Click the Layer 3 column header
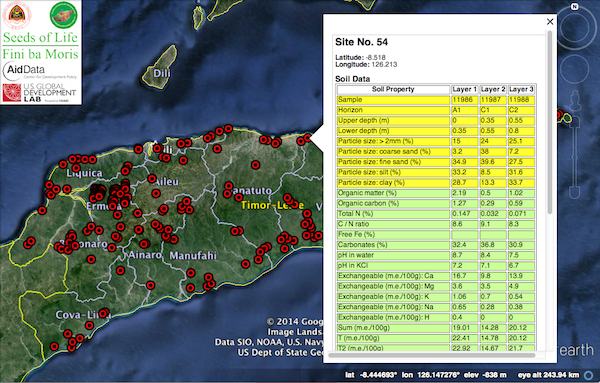Image resolution: width=600 pixels, height=383 pixels. pos(521,89)
